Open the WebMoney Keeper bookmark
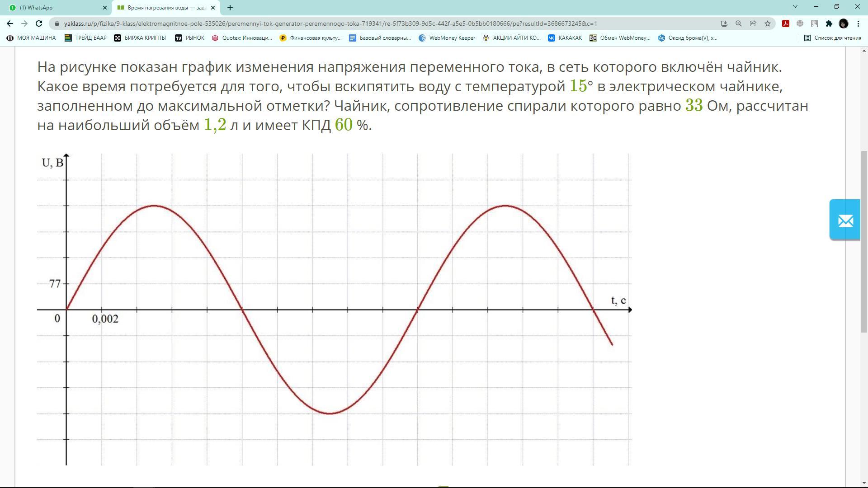 [447, 38]
